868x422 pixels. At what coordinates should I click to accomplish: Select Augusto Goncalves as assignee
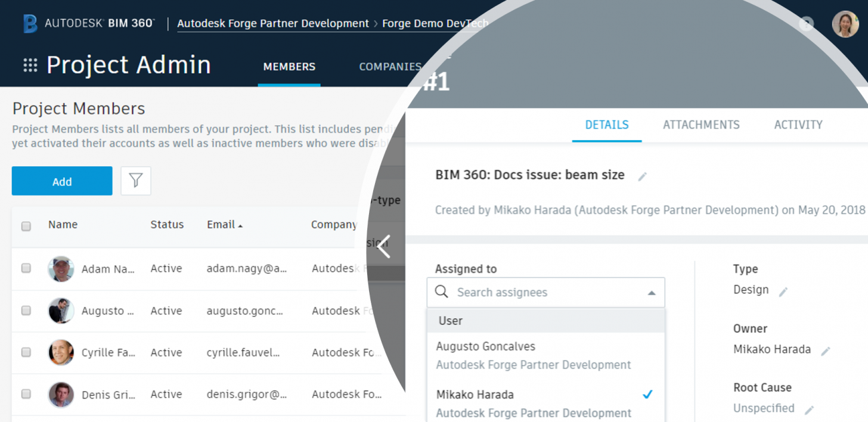tap(545, 355)
